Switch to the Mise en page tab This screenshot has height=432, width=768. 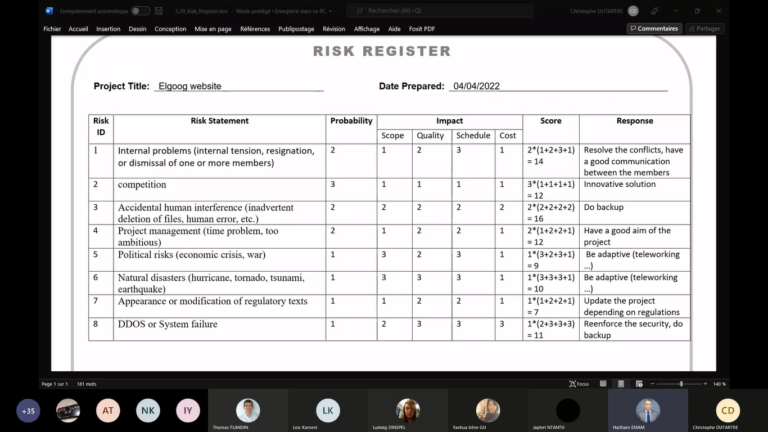(213, 29)
